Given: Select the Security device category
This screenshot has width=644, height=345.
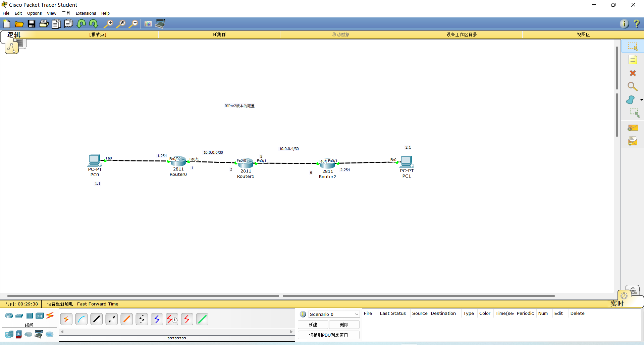Looking at the screenshot, I should (x=19, y=334).
